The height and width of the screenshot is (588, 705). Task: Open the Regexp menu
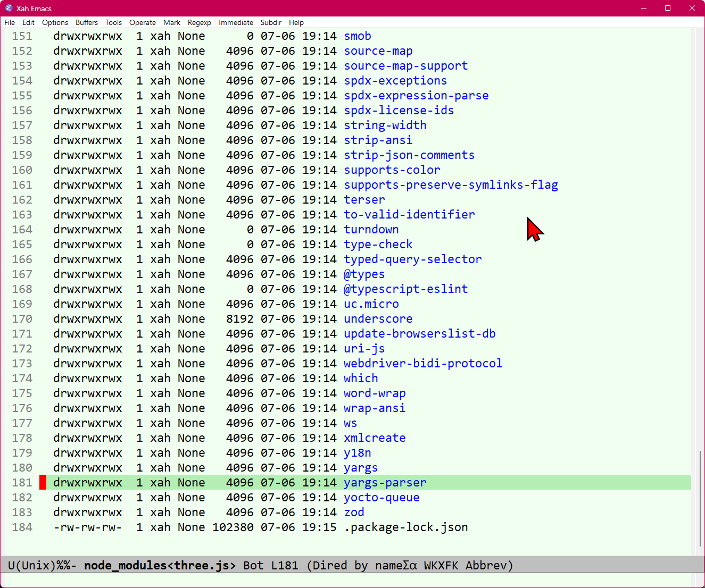[200, 22]
